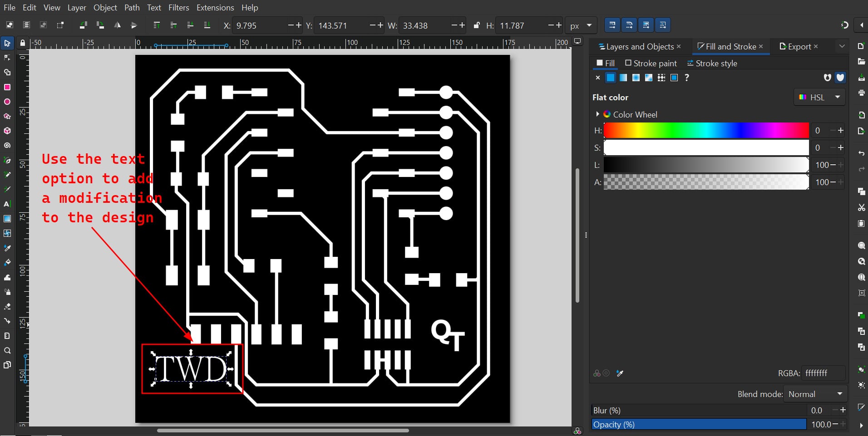Viewport: 868px width, 436px height.
Task: Choose pattern fill
Action: click(x=661, y=78)
